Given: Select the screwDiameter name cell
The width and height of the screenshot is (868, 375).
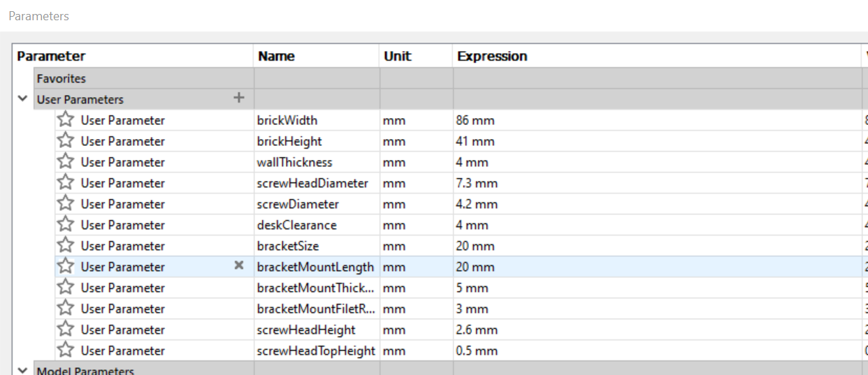Looking at the screenshot, I should (317, 204).
